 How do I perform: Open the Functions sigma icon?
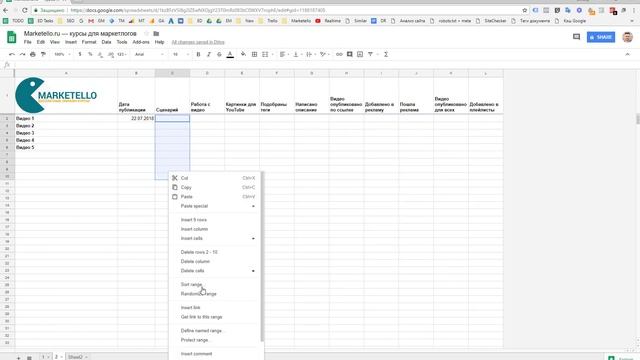pos(386,54)
